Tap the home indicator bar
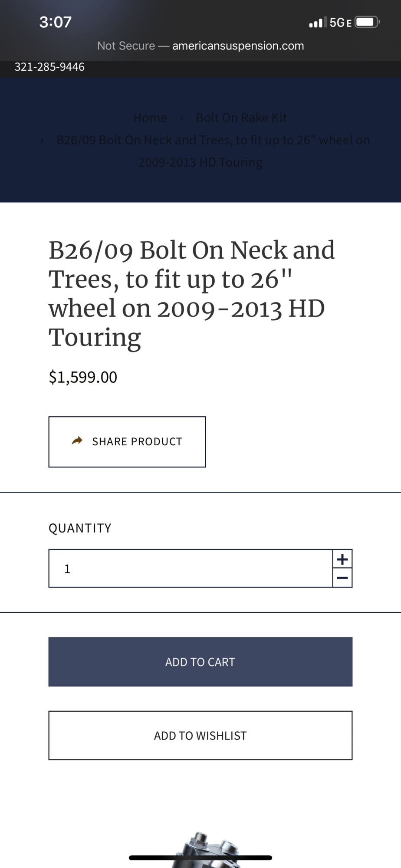 pyautogui.click(x=200, y=858)
